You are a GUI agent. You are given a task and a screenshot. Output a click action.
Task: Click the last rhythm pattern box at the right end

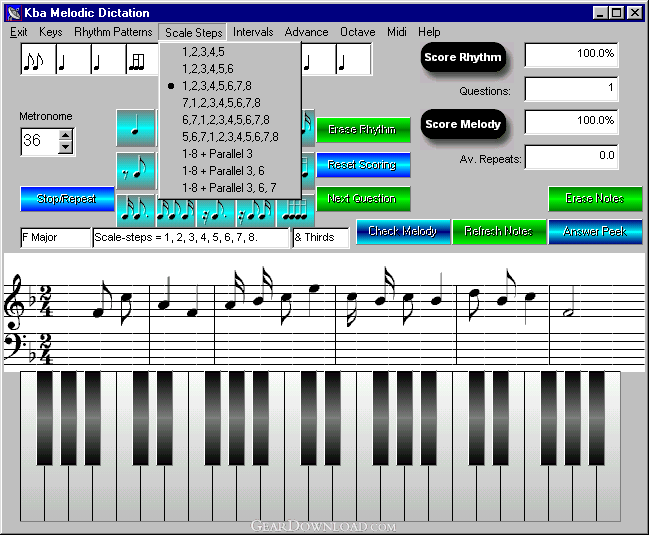click(354, 59)
